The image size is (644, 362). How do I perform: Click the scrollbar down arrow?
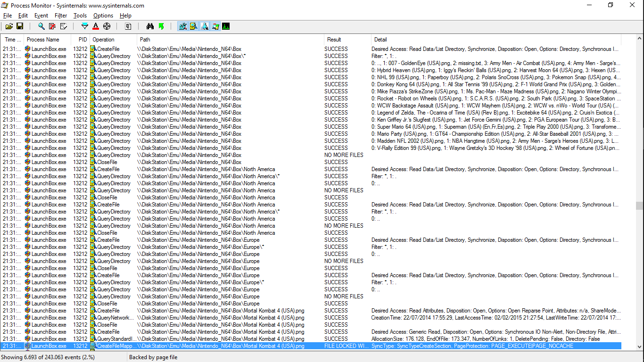pos(639,346)
